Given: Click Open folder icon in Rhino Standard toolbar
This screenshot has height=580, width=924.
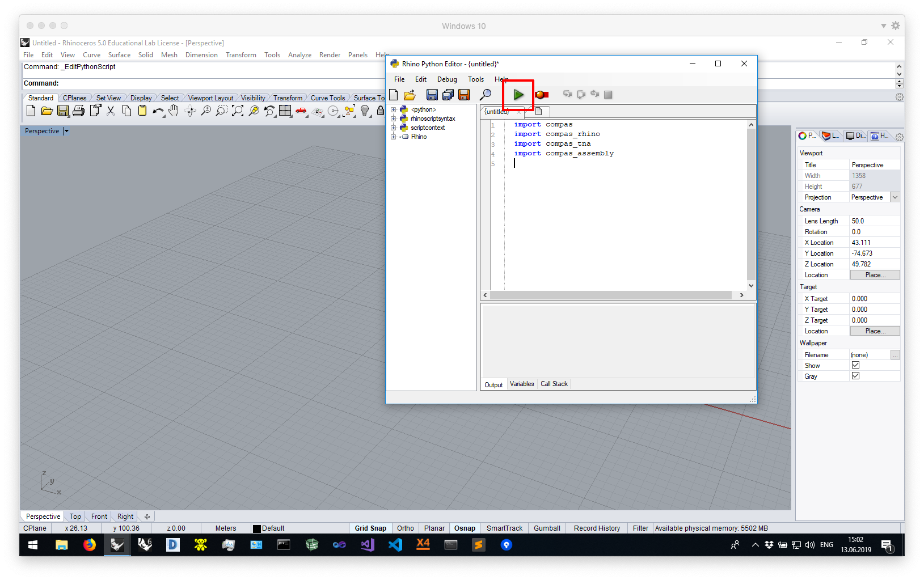Looking at the screenshot, I should 47,111.
